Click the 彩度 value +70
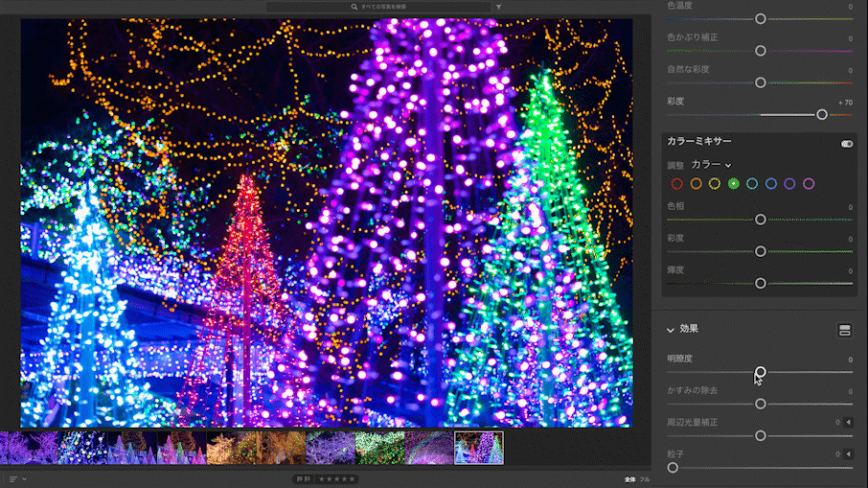Screen dimensions: 868x488 (845, 103)
